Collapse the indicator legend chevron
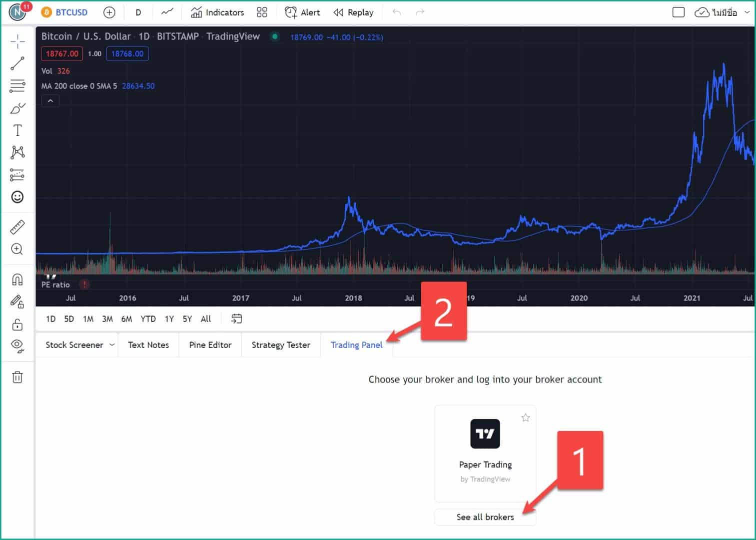The height and width of the screenshot is (540, 756). point(50,101)
